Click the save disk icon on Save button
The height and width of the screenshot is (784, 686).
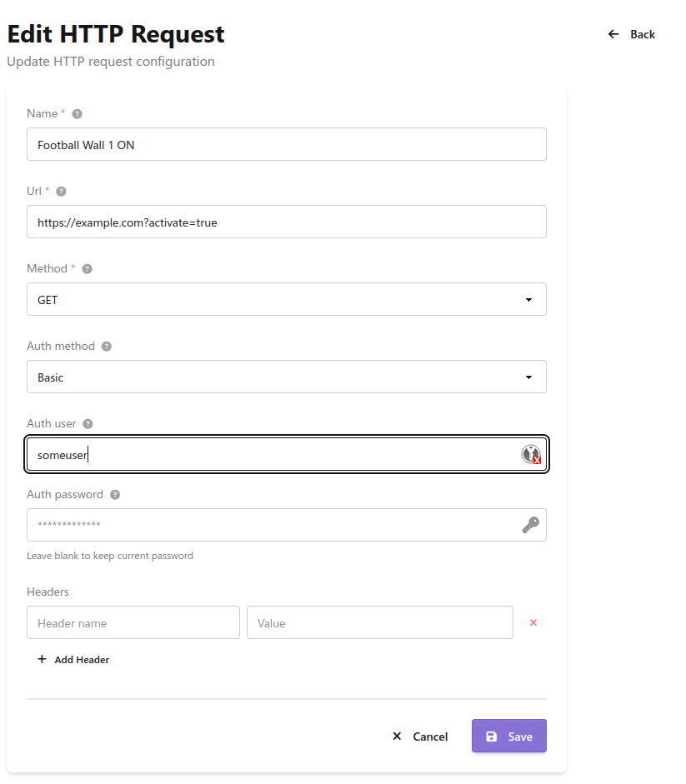point(493,736)
